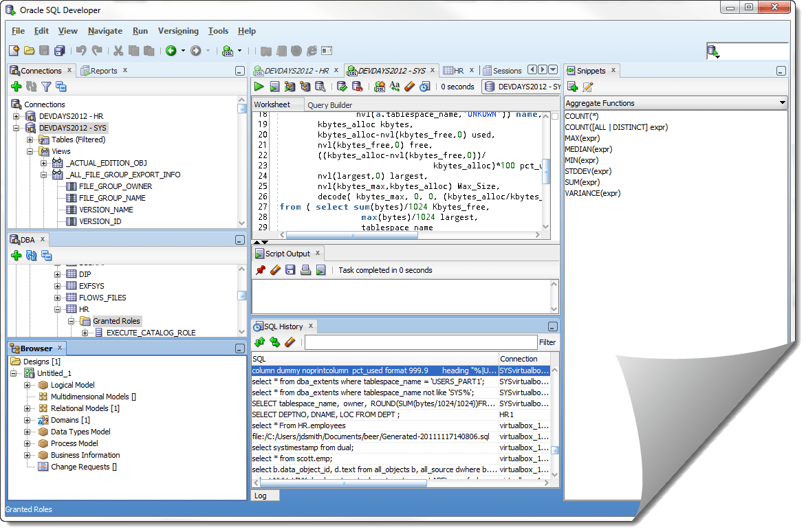806x532 pixels.
Task: Open the DEVDAYS2012 - SY connection dropdown
Action: [x=522, y=87]
